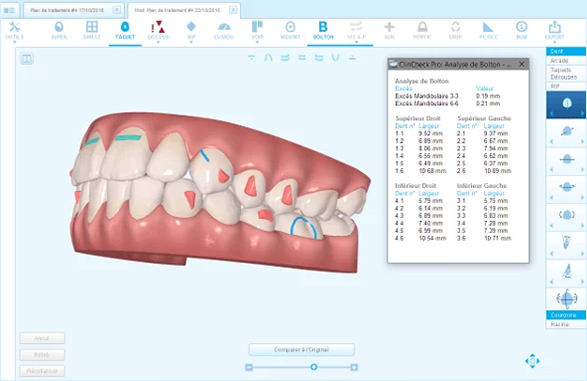Select the PONTIC tool icon
Screen dimensions: 587x381
422,27
